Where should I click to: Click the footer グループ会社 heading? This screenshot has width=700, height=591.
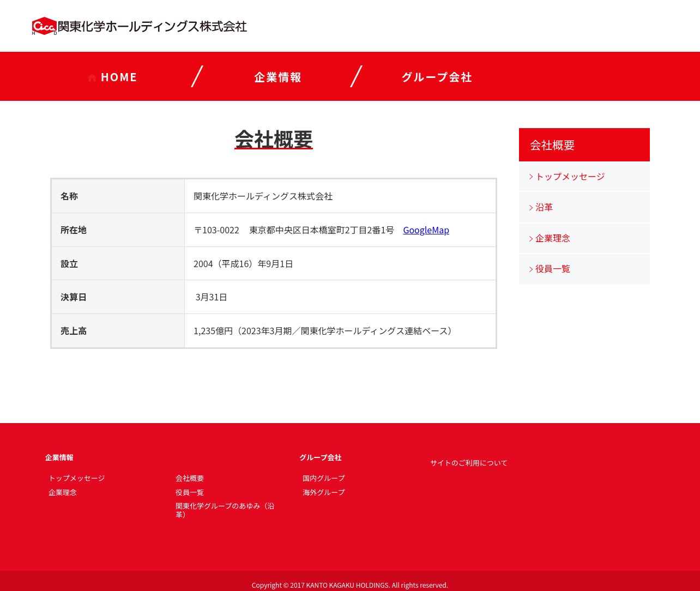click(x=321, y=457)
